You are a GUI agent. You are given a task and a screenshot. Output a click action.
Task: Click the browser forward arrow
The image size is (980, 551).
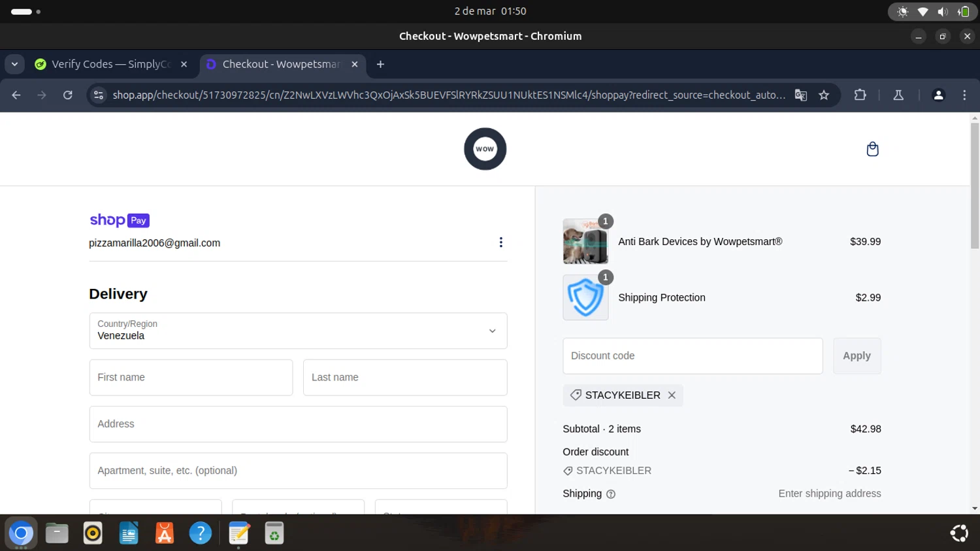[42, 95]
